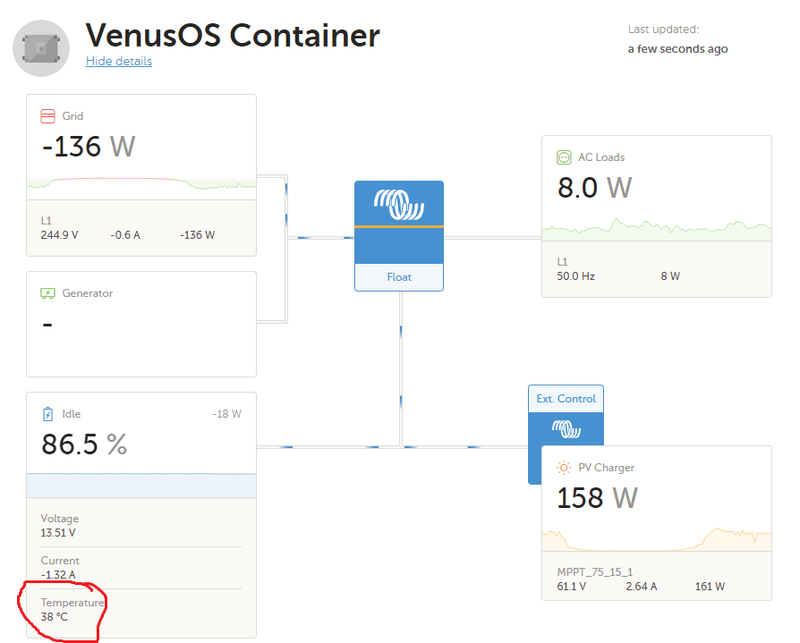800x643 pixels.
Task: Open the Grid -136 W reading
Action: (88, 147)
